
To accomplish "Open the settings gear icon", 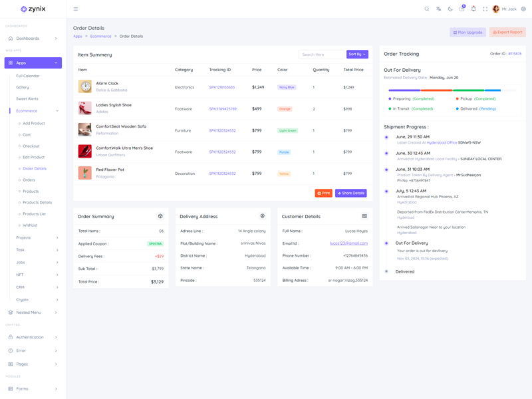I will [x=523, y=9].
